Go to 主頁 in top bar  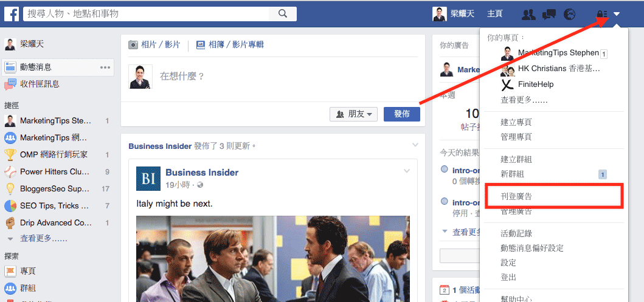point(494,14)
